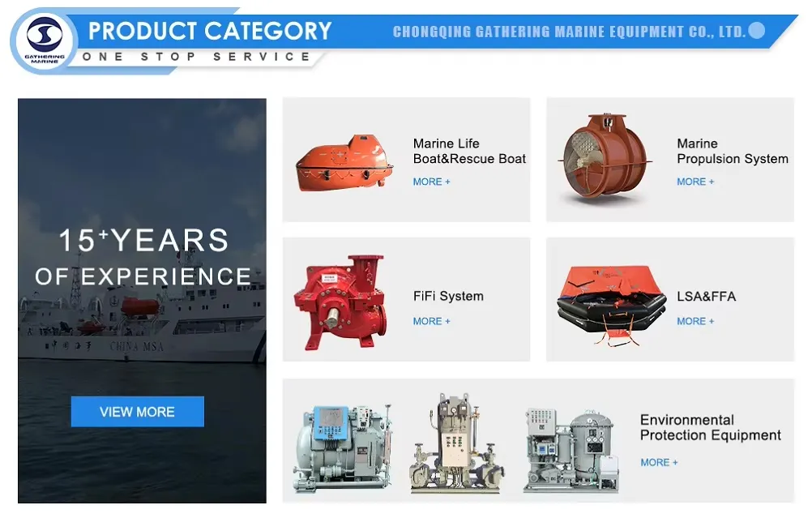Click the red fire pump image
Viewport: 812px width, 518px height.
(x=344, y=299)
